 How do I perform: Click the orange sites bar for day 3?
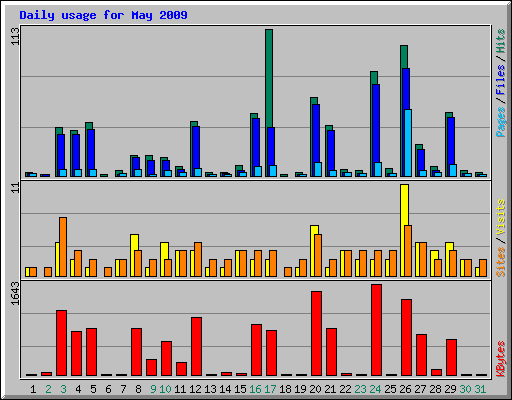pos(63,247)
